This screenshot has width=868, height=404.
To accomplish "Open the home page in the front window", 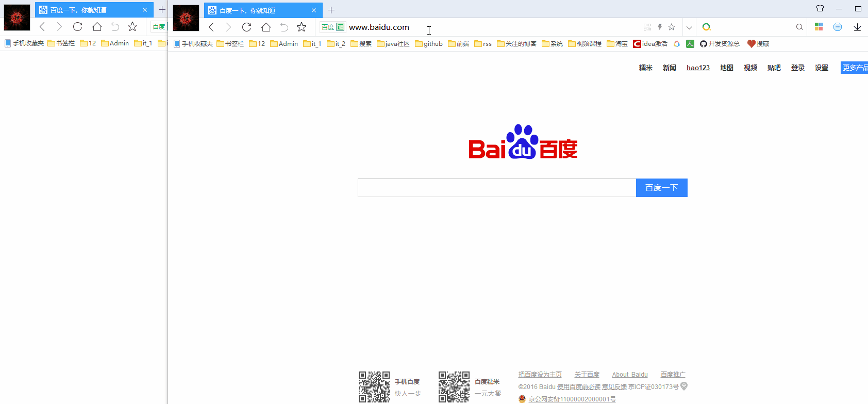I will (x=266, y=27).
